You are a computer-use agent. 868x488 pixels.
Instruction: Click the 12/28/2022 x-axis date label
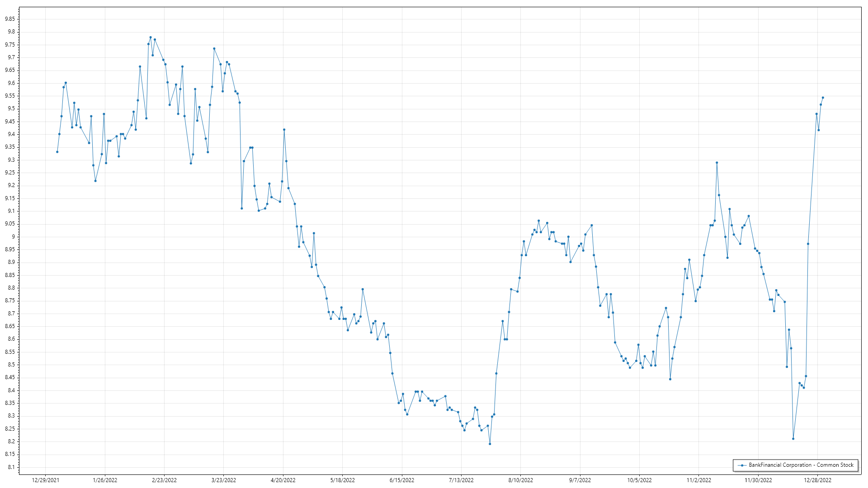(817, 480)
